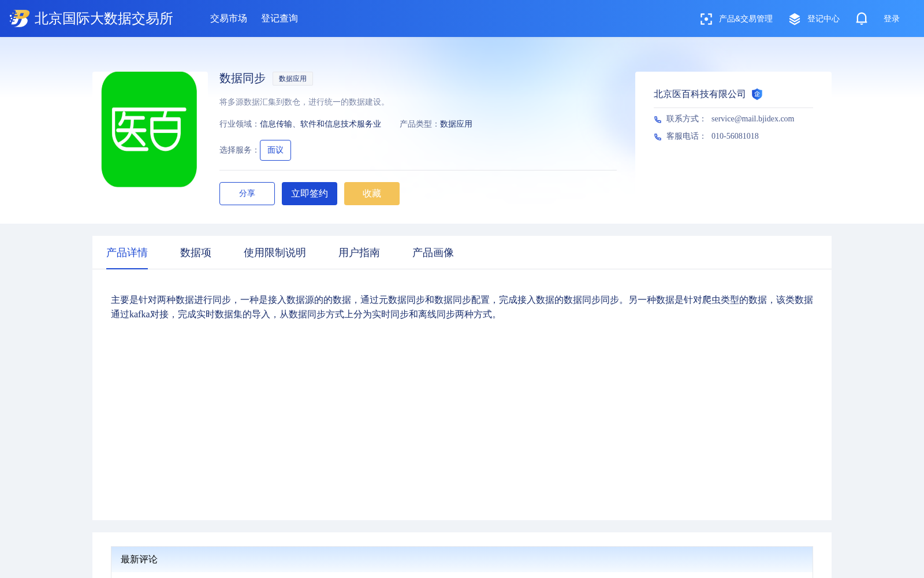Click the 分享 share button
The width and height of the screenshot is (924, 578).
(247, 194)
